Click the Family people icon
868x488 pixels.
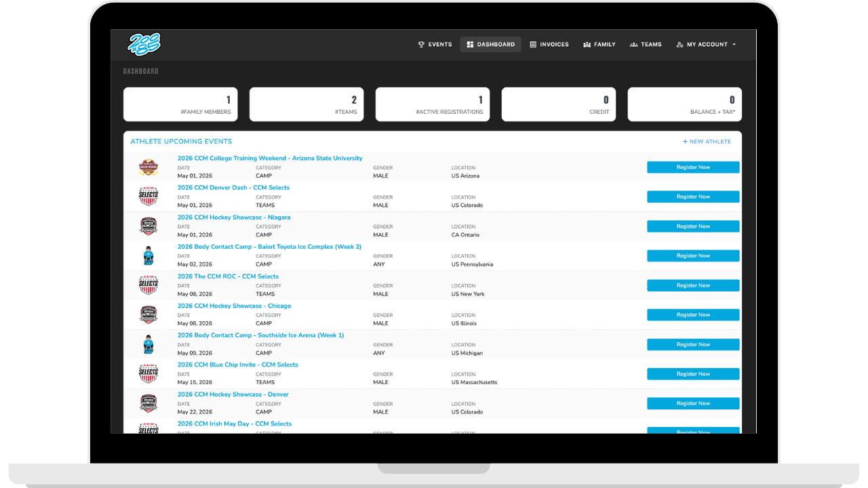pos(587,45)
